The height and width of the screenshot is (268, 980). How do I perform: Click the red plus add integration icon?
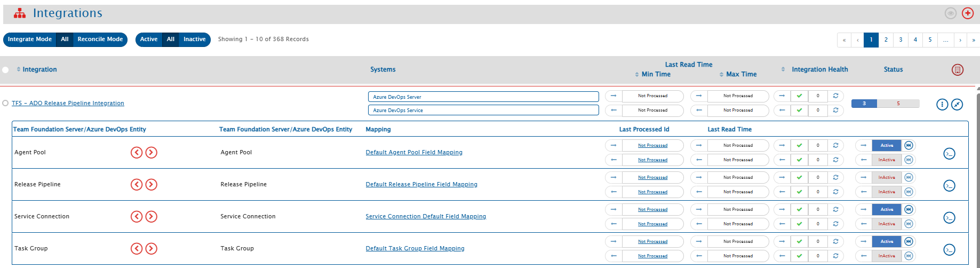point(968,13)
